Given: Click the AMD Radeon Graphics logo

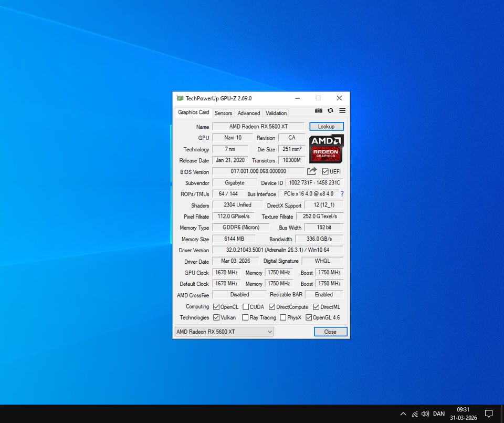Looking at the screenshot, I should (326, 149).
